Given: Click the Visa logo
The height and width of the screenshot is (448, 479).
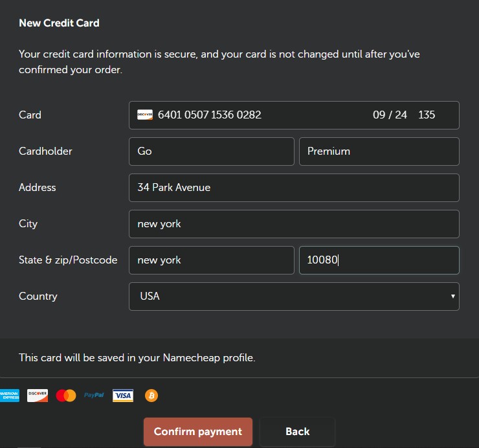Looking at the screenshot, I should (x=123, y=396).
